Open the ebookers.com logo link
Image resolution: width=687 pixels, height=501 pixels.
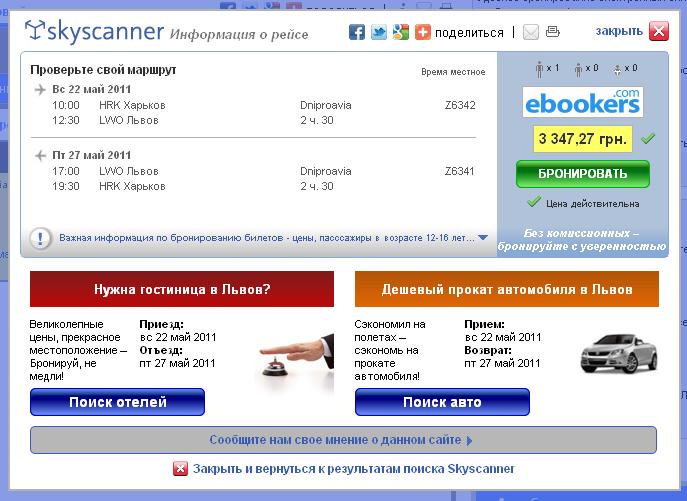point(583,102)
